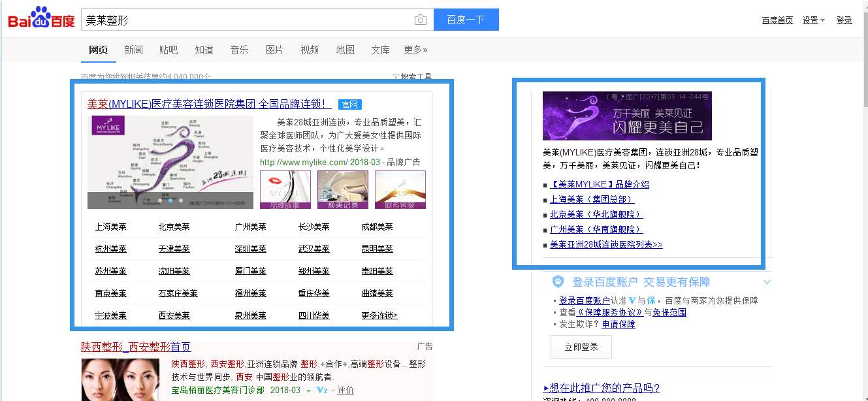Open 杭州美莱 link
The image size is (868, 401).
click(111, 249)
